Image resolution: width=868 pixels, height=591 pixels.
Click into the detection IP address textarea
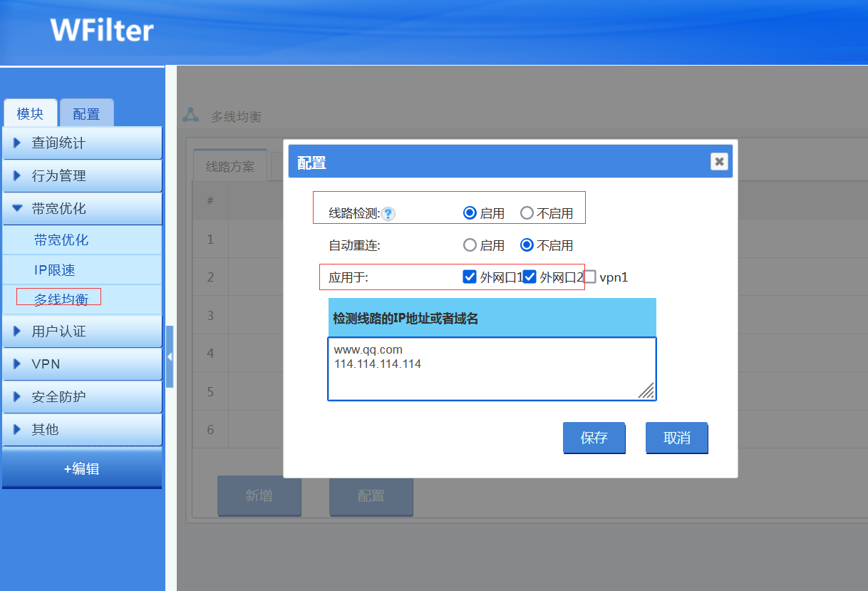[x=492, y=369]
